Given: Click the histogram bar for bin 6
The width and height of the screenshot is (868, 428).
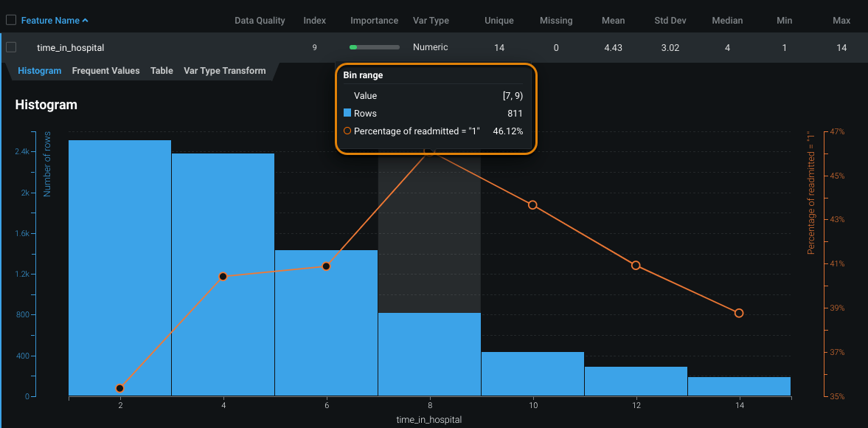Looking at the screenshot, I should [x=326, y=322].
